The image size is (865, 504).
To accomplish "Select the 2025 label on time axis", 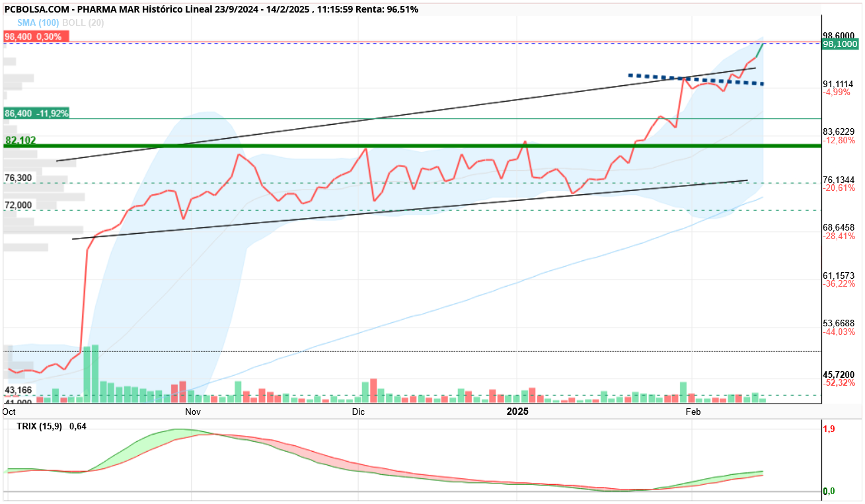I will click(517, 412).
